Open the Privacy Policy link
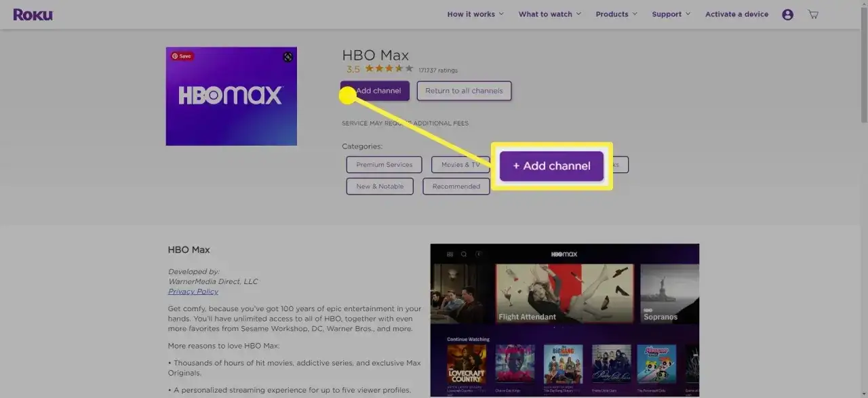 point(193,292)
